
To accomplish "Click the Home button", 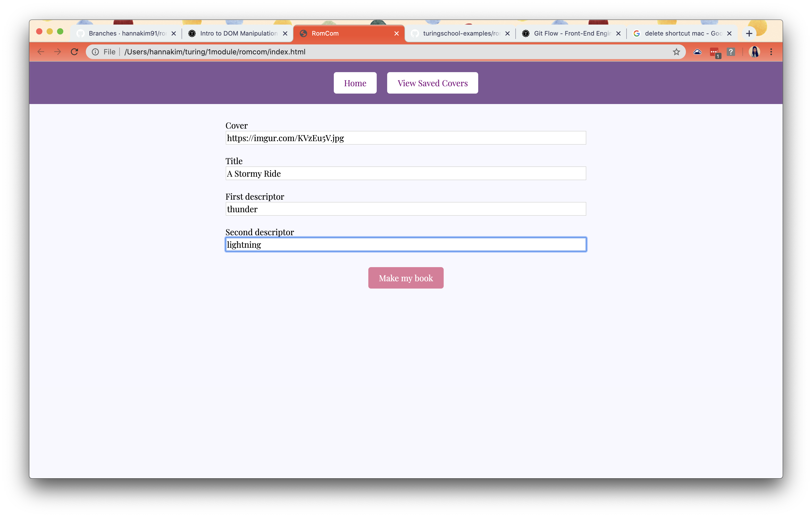I will (355, 83).
